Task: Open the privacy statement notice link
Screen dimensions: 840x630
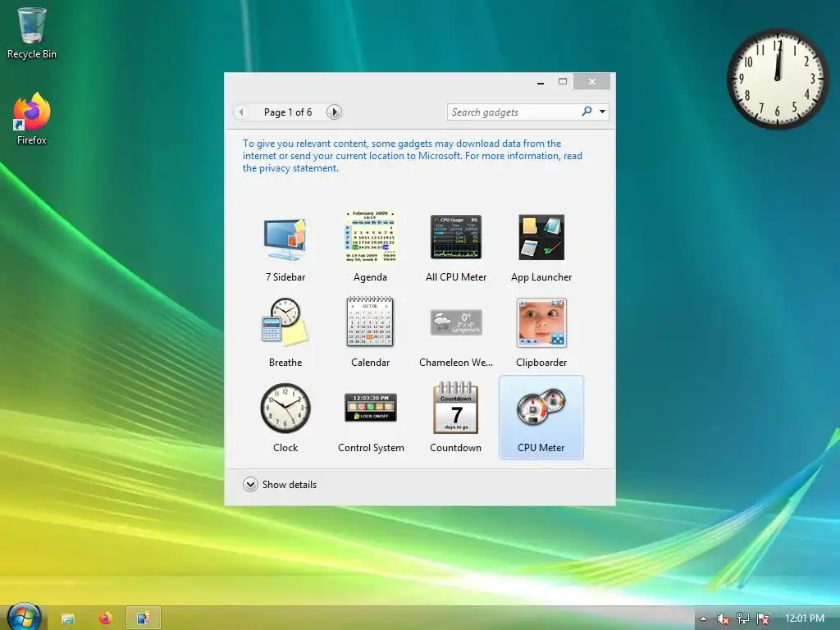Action: click(412, 156)
